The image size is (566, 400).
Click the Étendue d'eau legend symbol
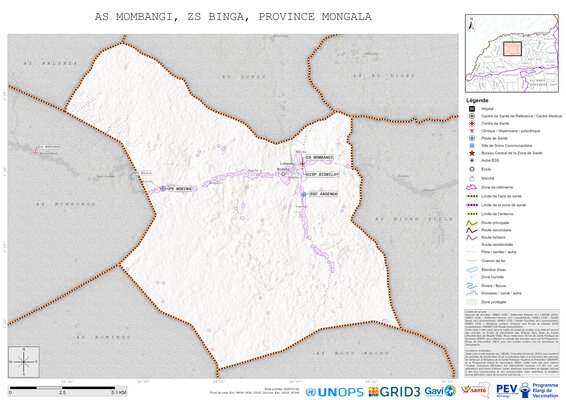[x=471, y=270]
